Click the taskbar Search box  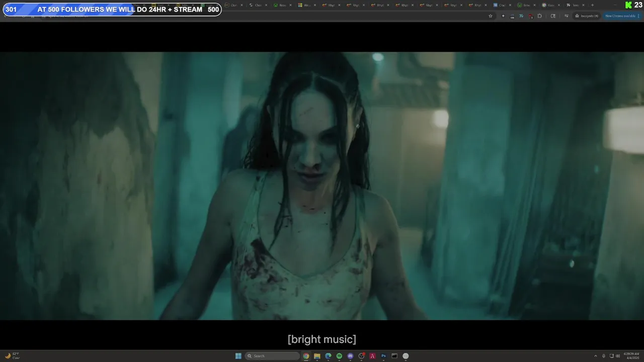pyautogui.click(x=272, y=356)
